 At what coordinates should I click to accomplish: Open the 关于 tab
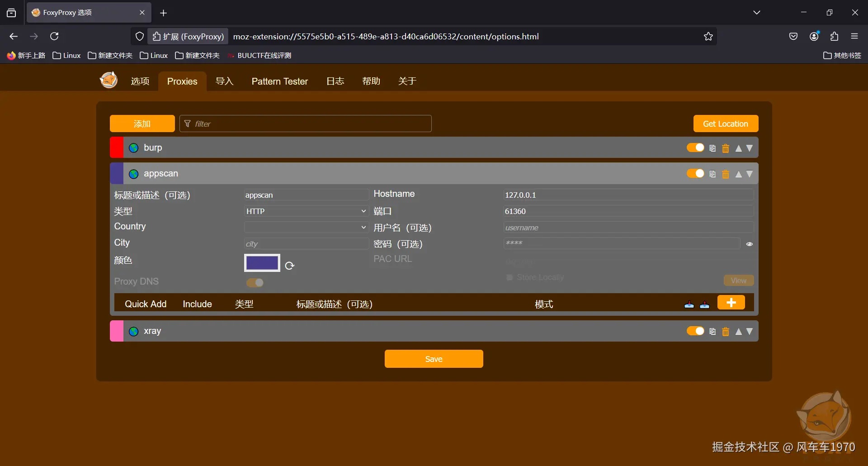click(407, 81)
